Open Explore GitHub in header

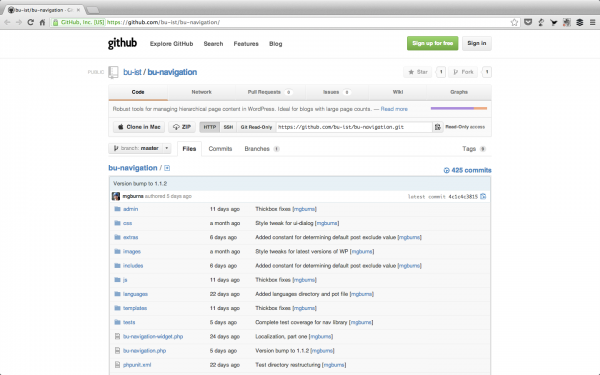pos(171,44)
